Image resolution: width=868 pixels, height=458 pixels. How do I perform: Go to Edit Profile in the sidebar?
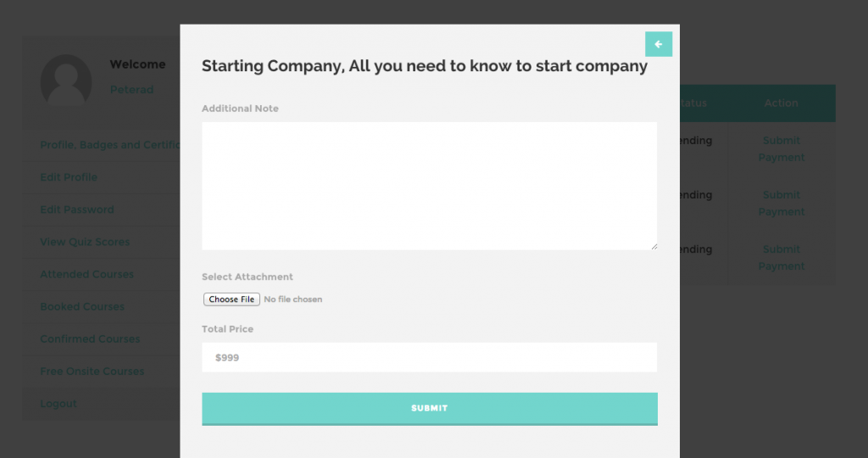pyautogui.click(x=69, y=177)
